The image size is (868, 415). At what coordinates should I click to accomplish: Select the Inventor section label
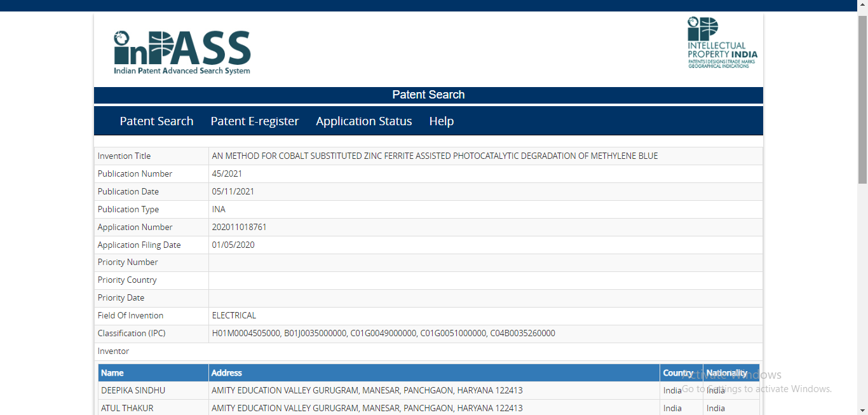(x=113, y=351)
